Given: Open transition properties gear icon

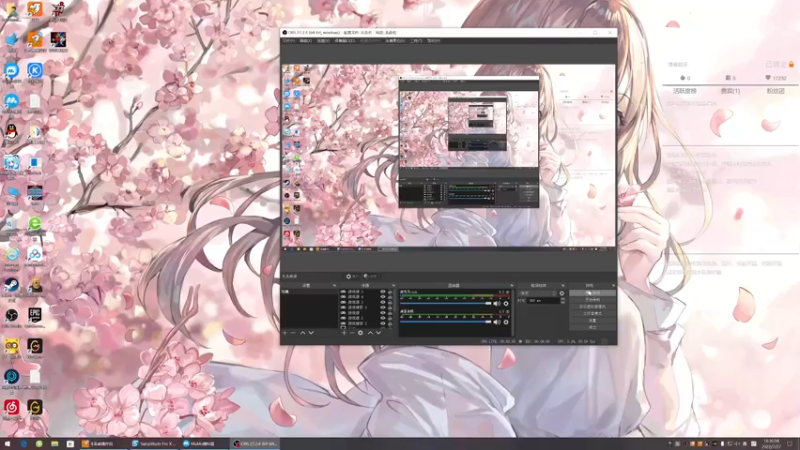Looking at the screenshot, I should pos(562,293).
